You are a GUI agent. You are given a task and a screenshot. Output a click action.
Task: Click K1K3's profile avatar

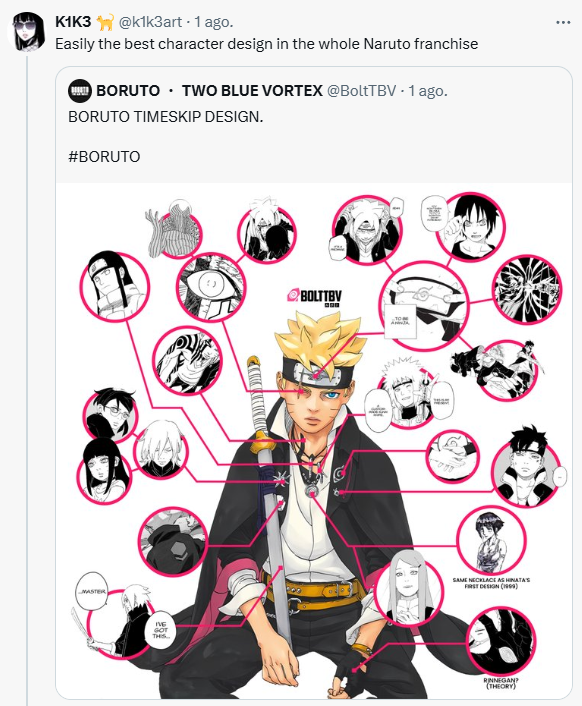[28, 32]
